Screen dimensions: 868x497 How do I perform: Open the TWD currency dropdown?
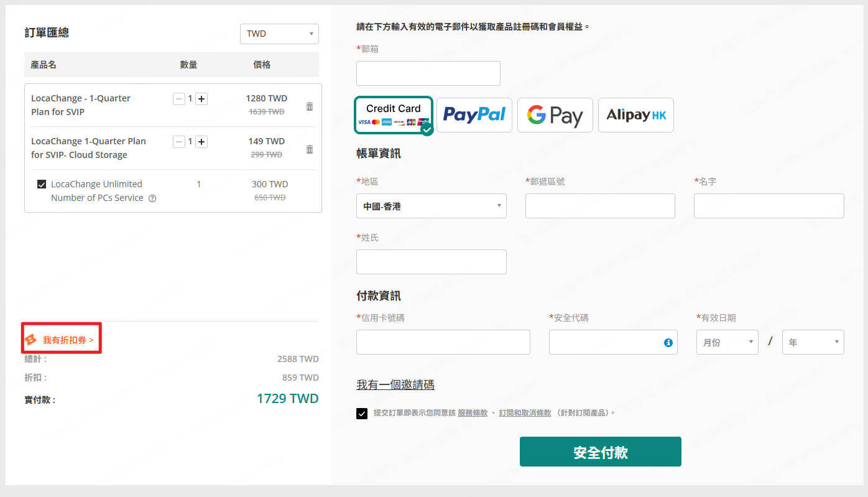coord(279,34)
